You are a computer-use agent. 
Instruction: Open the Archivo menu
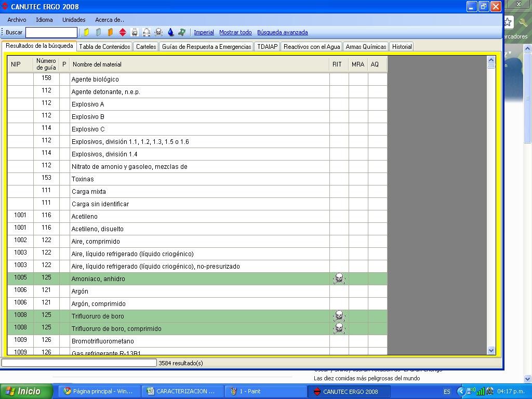[x=17, y=20]
